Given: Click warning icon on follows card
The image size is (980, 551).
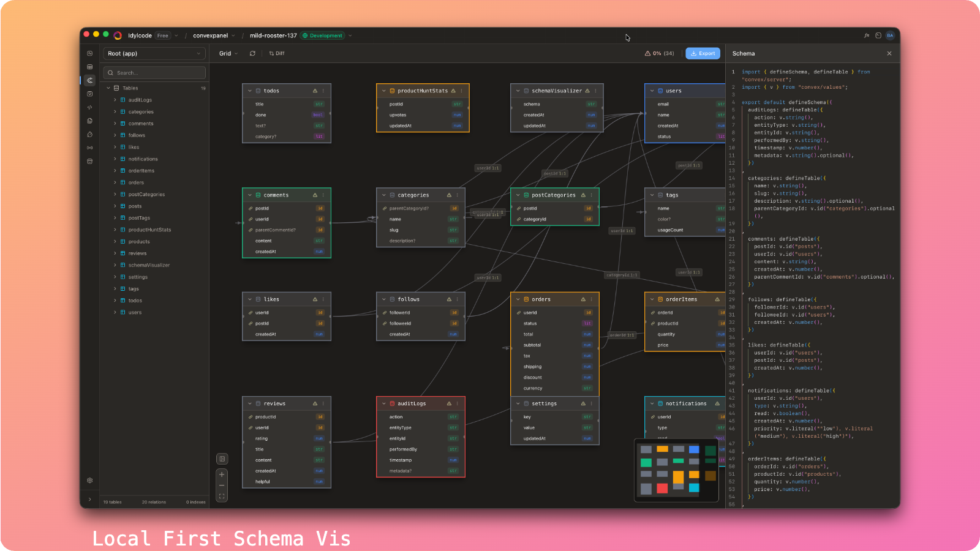Looking at the screenshot, I should click(x=449, y=299).
